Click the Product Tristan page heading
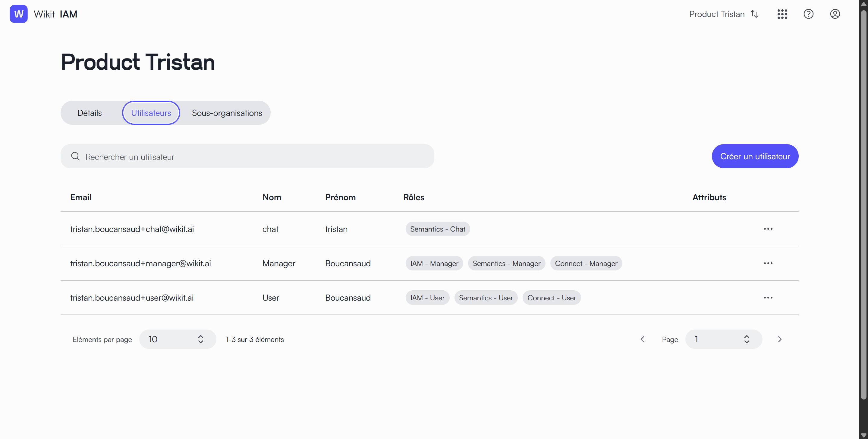The height and width of the screenshot is (439, 868). coord(138,62)
